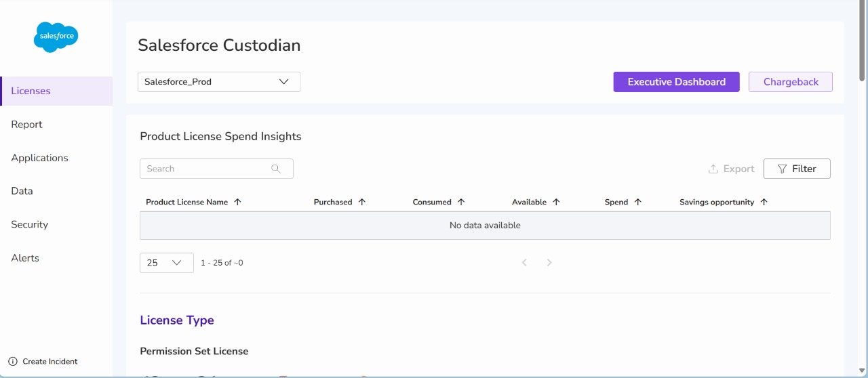The image size is (868, 378).
Task: Sort by Spend column arrow
Action: tap(638, 202)
